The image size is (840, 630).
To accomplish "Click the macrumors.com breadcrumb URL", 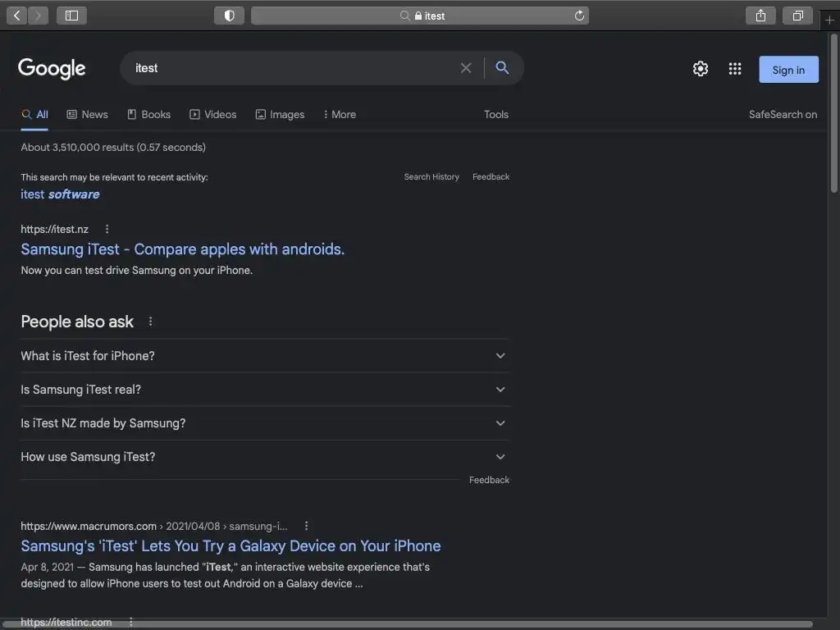I will coord(154,526).
